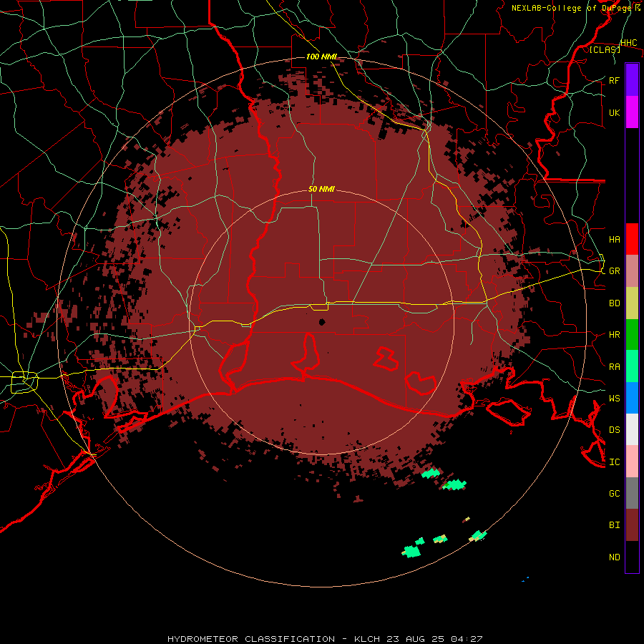644x644 pixels.
Task: Click the ND black legend swatch
Action: 632,557
